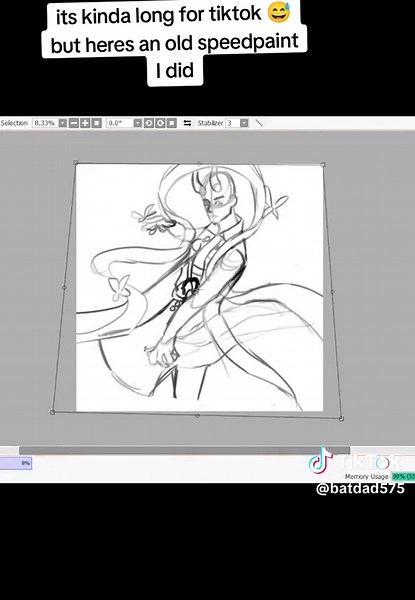The height and width of the screenshot is (600, 415).
Task: Open the Stabilizer level dropdown
Action: 244,123
